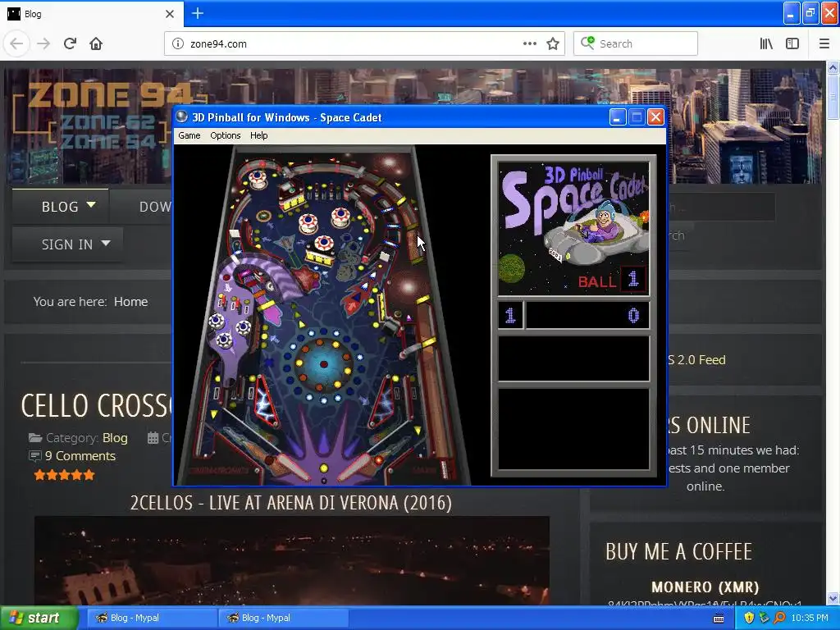Open the S 2.0 Feed link
The image size is (840, 630).
(x=696, y=360)
